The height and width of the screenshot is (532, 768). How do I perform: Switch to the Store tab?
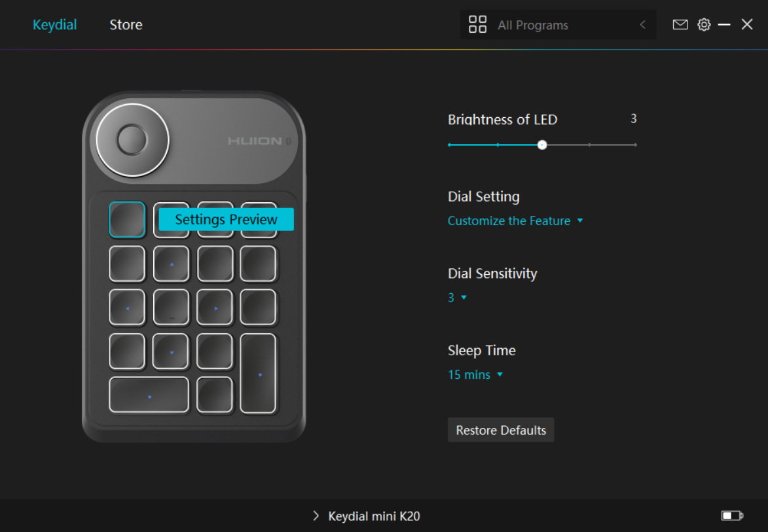(x=126, y=24)
